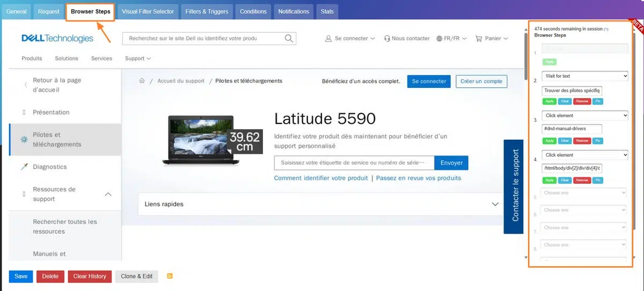This screenshot has height=291, width=644.
Task: Collapse Ressources de support section
Action: (108, 194)
